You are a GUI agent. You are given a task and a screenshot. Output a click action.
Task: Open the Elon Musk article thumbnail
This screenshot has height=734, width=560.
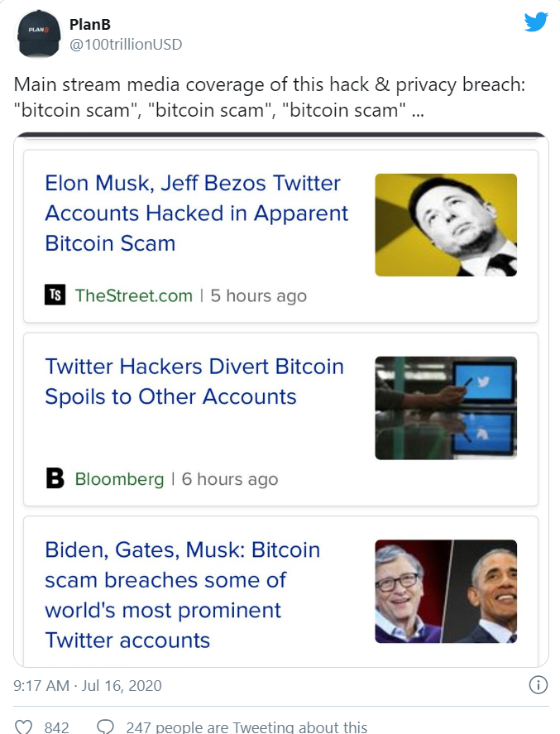pos(446,225)
